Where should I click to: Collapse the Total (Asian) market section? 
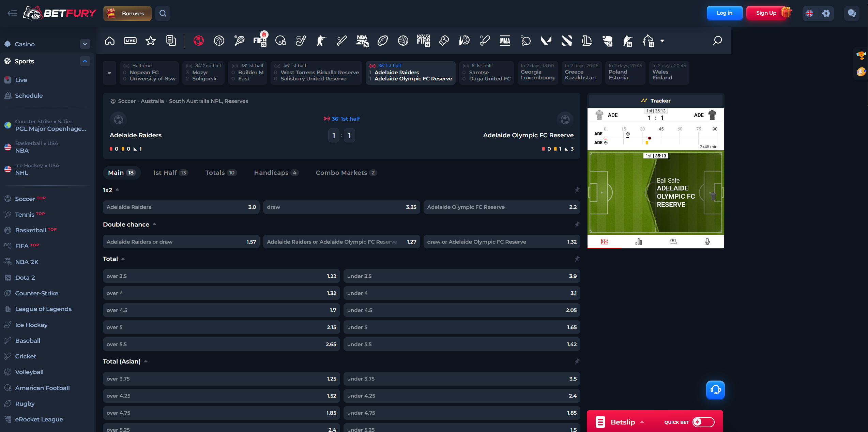146,361
